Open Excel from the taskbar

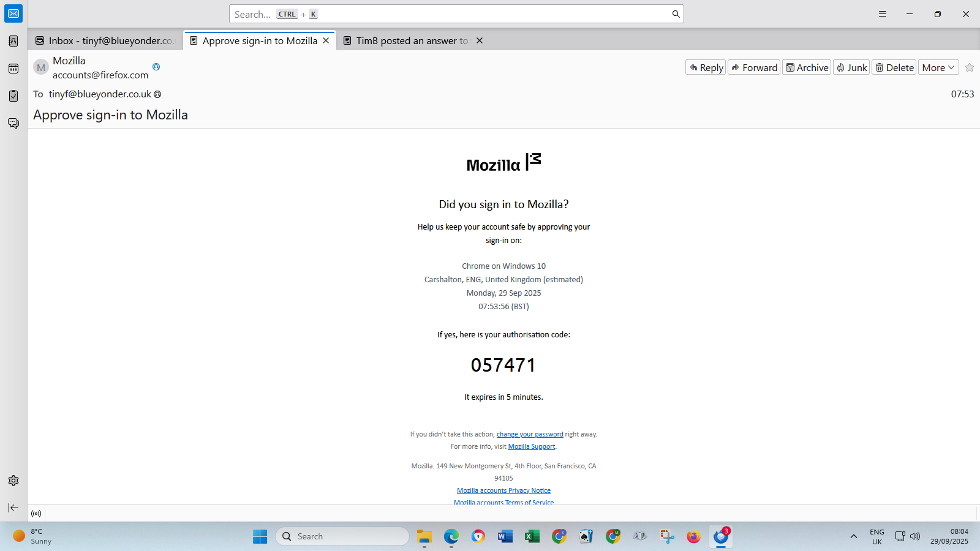[532, 536]
